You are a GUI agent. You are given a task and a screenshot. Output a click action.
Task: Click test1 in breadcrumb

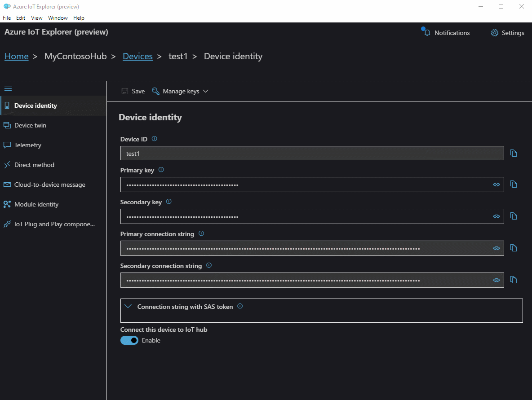tap(178, 56)
